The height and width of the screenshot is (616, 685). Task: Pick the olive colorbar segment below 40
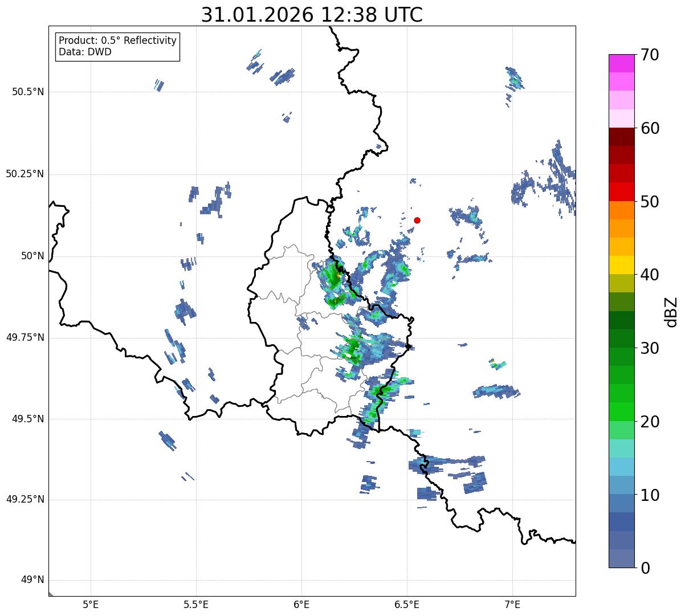(x=621, y=283)
